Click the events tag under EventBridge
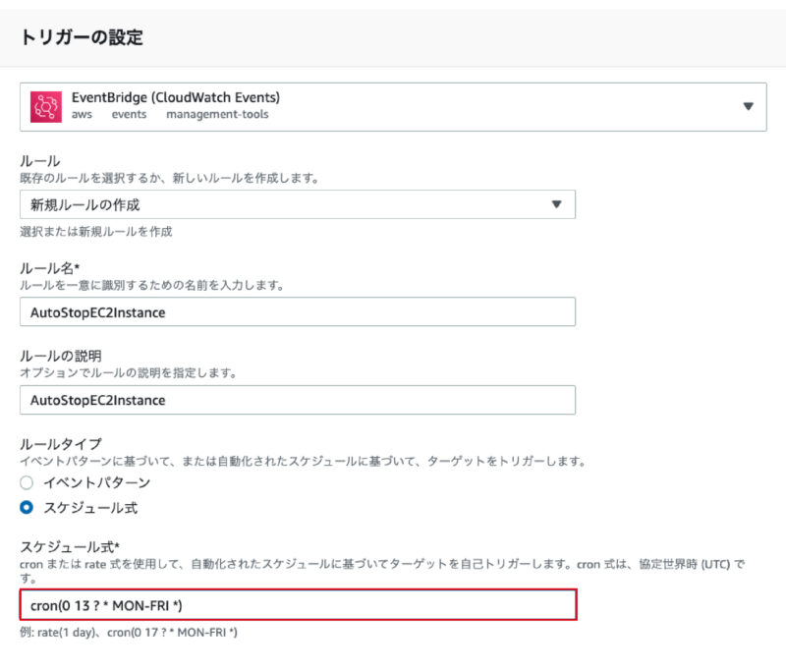The height and width of the screenshot is (672, 786). [129, 114]
